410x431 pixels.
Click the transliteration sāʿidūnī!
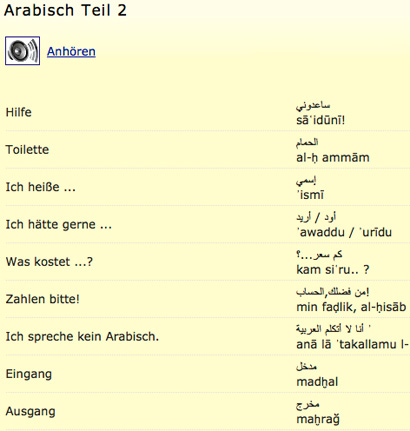pyautogui.click(x=321, y=120)
